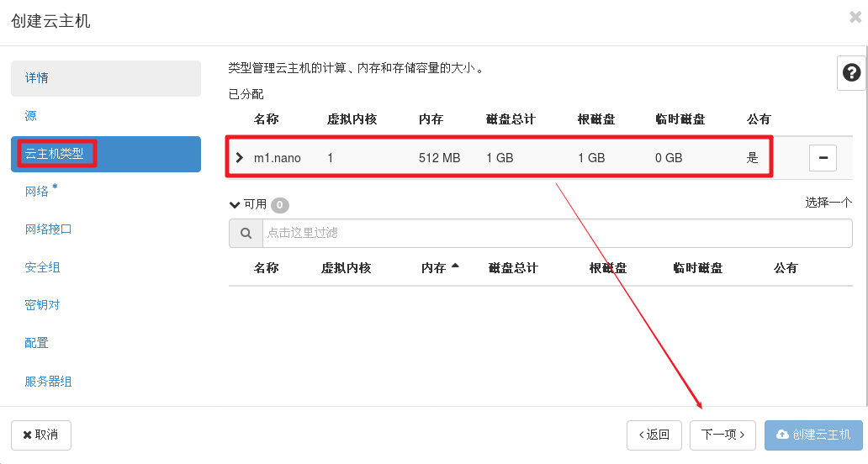Open the 配置 configuration tab
Image resolution: width=868 pixels, height=464 pixels.
click(x=37, y=343)
